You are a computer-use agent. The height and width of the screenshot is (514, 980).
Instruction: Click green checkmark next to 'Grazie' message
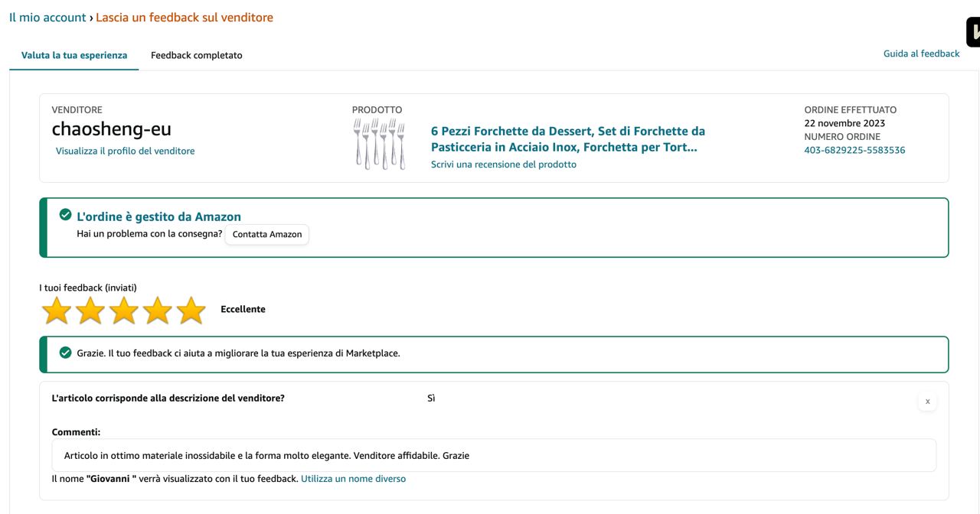point(66,353)
